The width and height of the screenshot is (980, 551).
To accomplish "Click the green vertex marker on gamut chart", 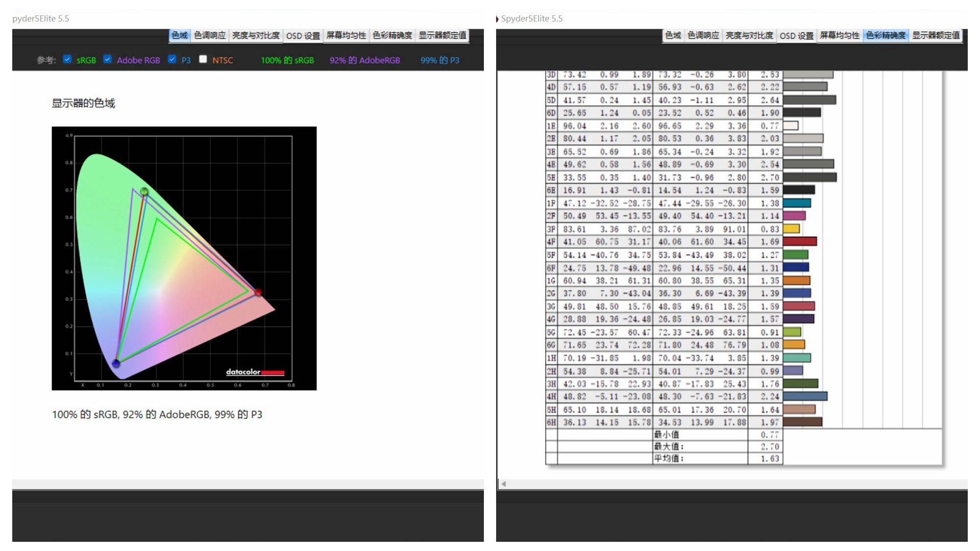I will click(144, 192).
